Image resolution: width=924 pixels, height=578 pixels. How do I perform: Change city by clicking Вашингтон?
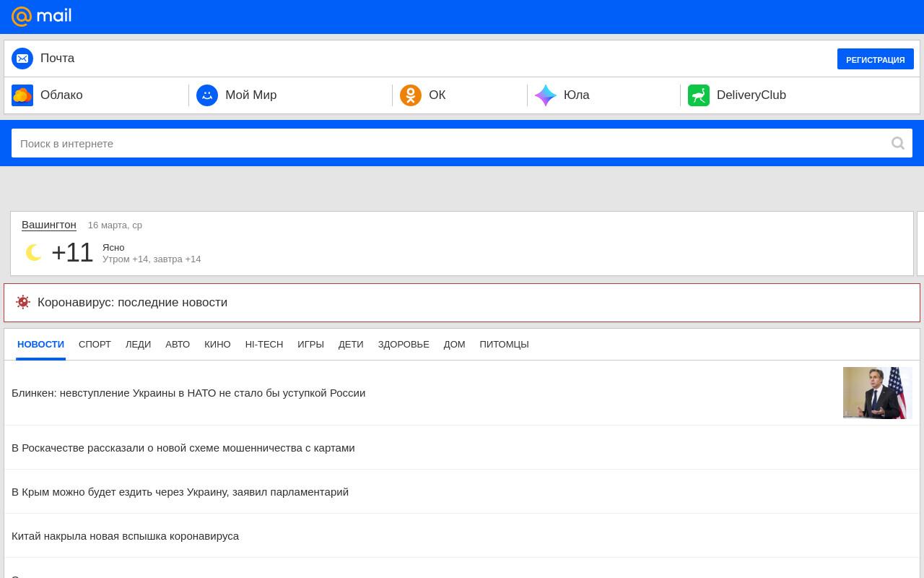point(49,225)
